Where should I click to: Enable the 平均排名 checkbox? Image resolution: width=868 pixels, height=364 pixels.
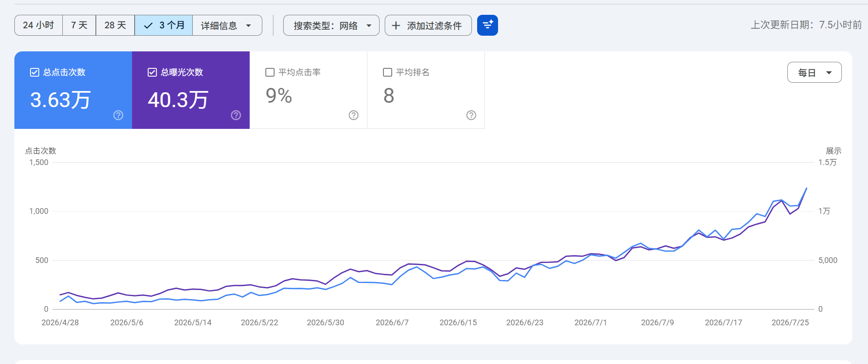click(387, 72)
